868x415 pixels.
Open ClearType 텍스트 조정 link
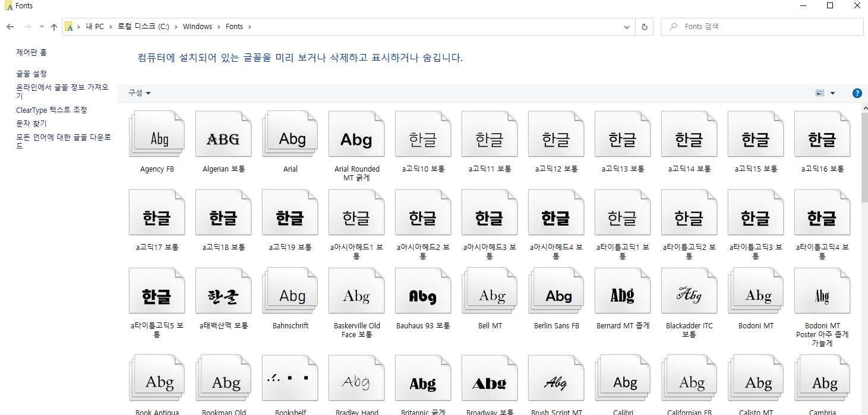coord(52,110)
